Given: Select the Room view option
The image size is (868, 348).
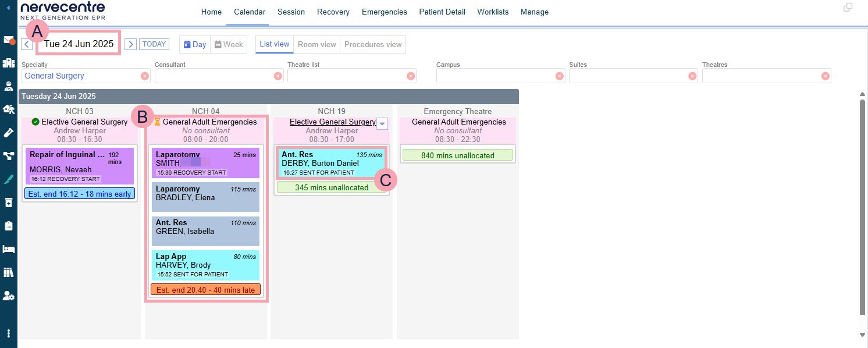Looking at the screenshot, I should point(316,45).
